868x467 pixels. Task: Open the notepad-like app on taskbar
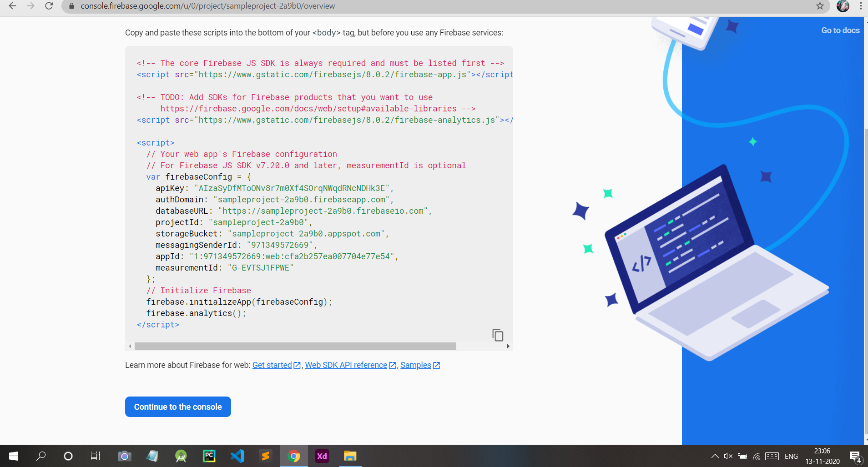(x=152, y=456)
